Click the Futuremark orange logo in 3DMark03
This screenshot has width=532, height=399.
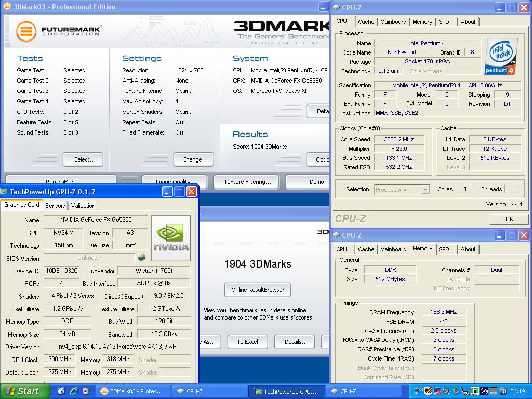click(26, 31)
